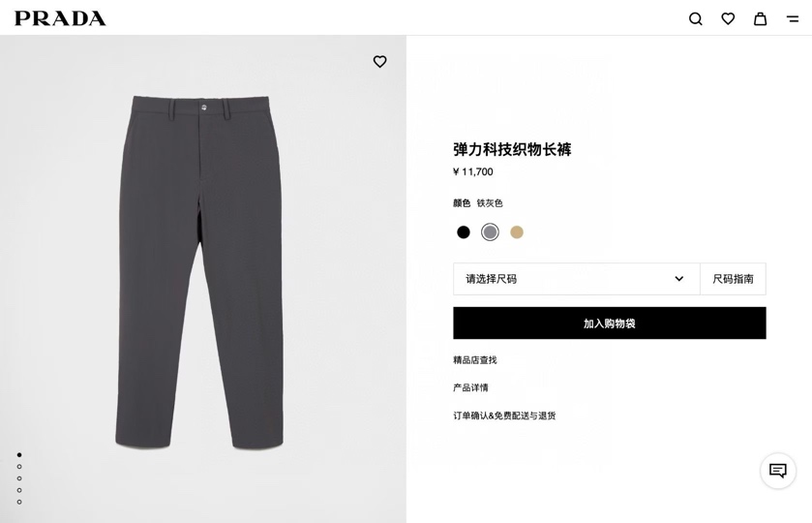Expand 订单确认&免费配送与退货 section

(x=504, y=415)
